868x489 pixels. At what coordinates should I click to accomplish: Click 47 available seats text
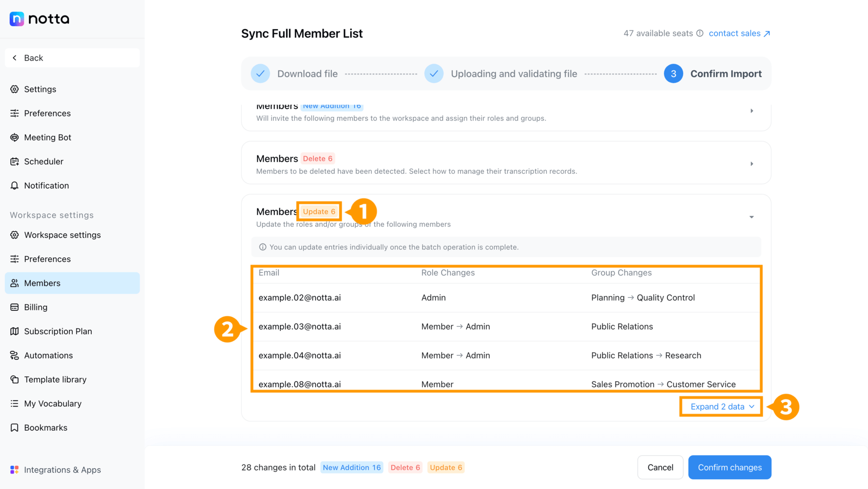click(658, 33)
